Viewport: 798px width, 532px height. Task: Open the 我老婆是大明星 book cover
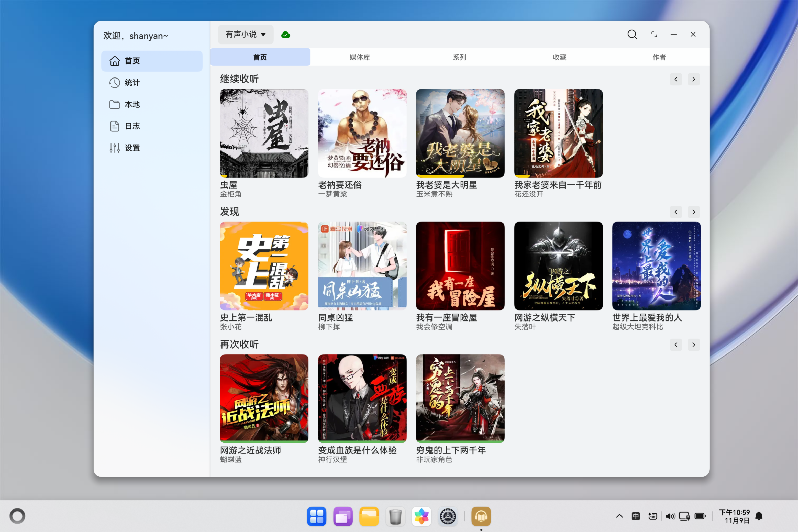(460, 133)
